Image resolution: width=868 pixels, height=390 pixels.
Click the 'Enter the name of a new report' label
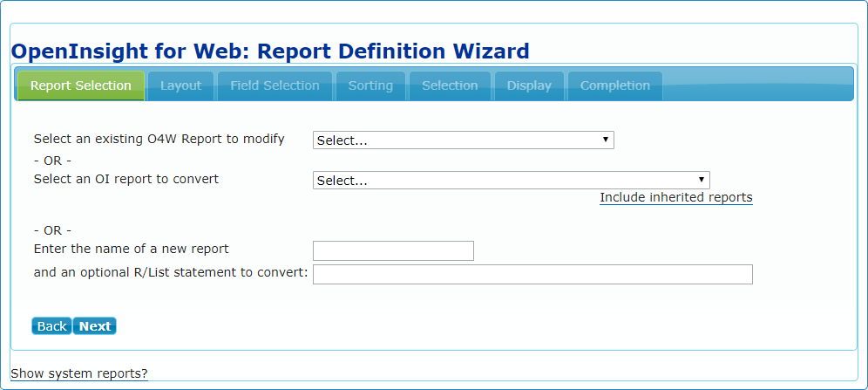pos(132,249)
